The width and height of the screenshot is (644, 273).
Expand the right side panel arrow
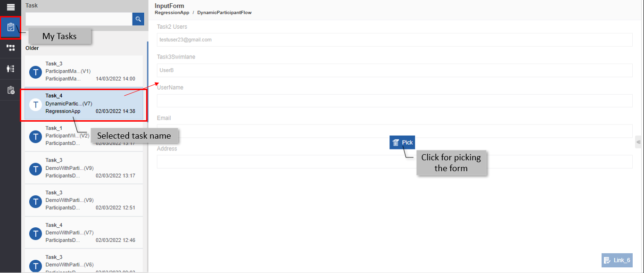tap(638, 142)
